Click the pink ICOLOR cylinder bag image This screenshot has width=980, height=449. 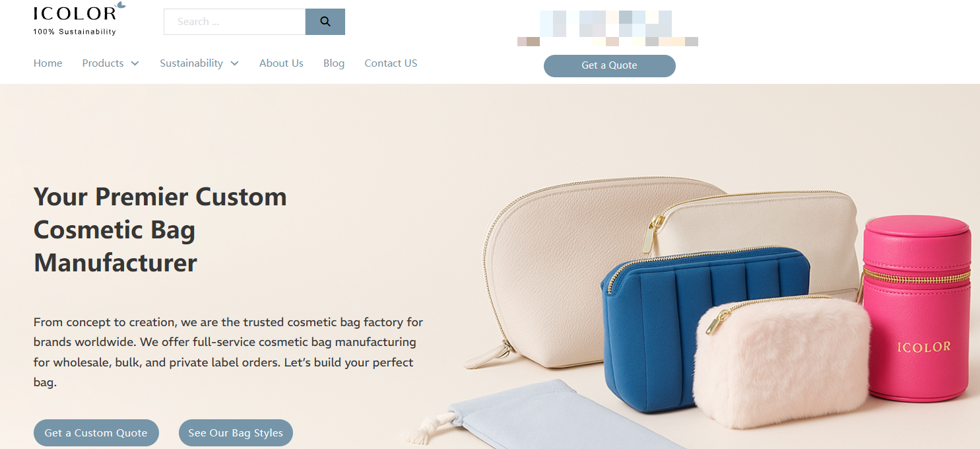tap(917, 309)
